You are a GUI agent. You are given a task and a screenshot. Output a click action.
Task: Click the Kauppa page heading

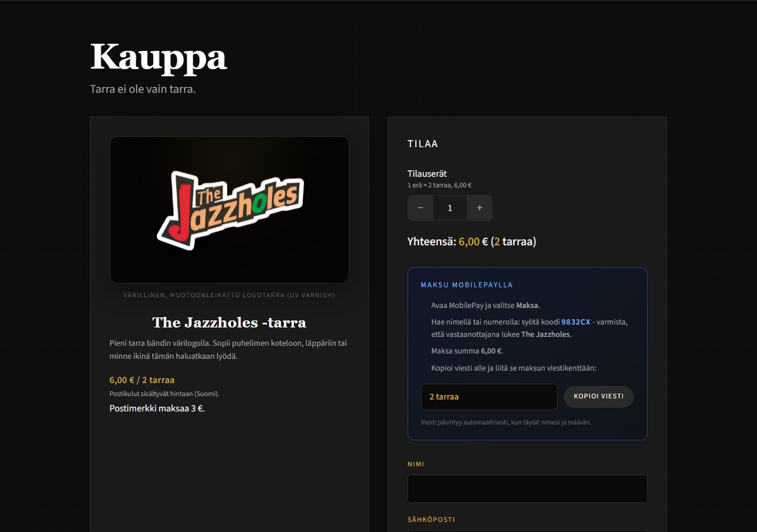158,57
